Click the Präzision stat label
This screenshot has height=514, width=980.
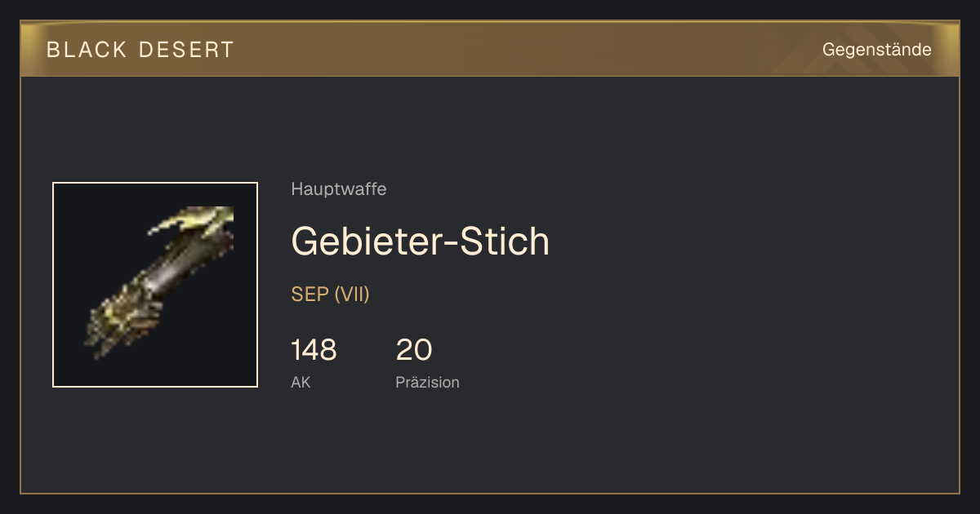(x=428, y=382)
